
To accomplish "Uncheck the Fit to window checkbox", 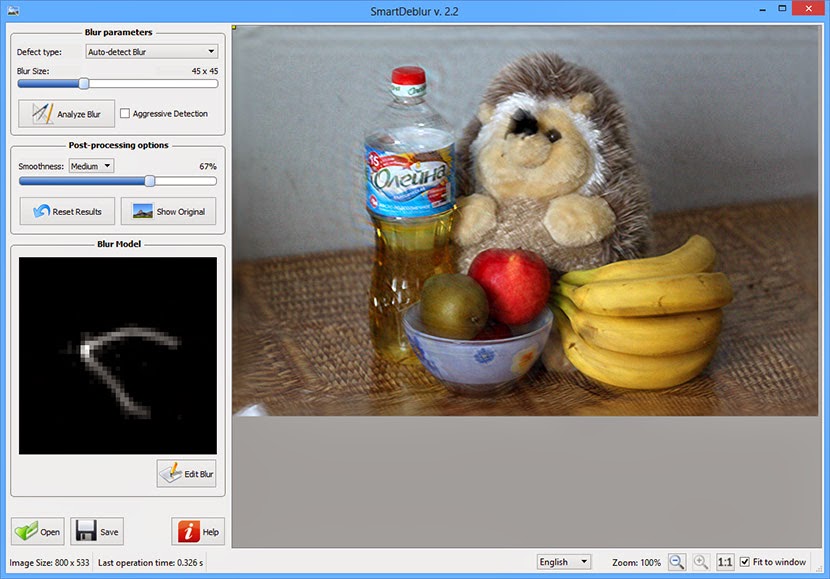I will coord(745,562).
